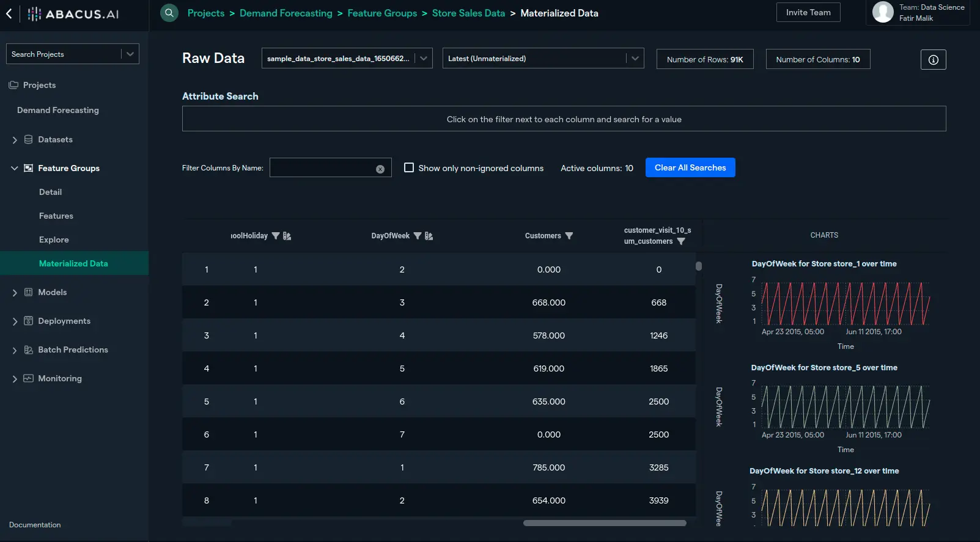Click the back arrow beside Abacus.AI logo
Image resolution: width=980 pixels, height=542 pixels.
coord(9,13)
